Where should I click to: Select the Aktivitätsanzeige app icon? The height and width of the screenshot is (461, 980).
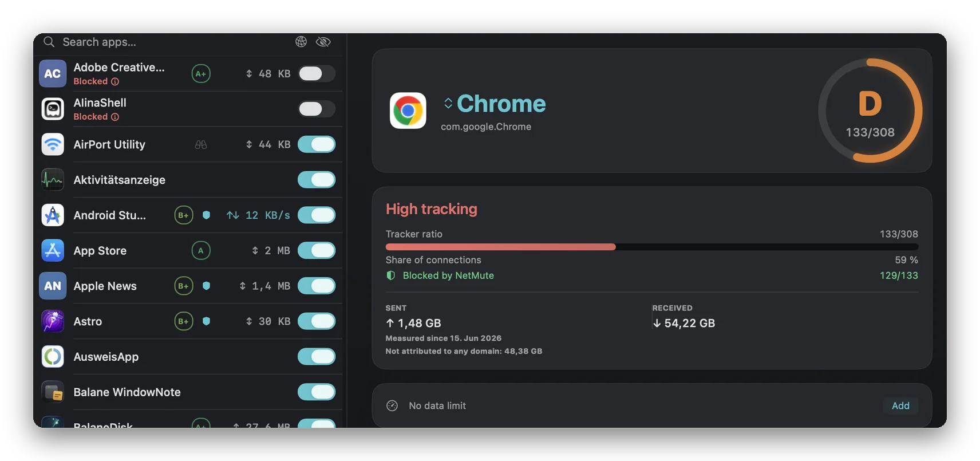click(53, 180)
